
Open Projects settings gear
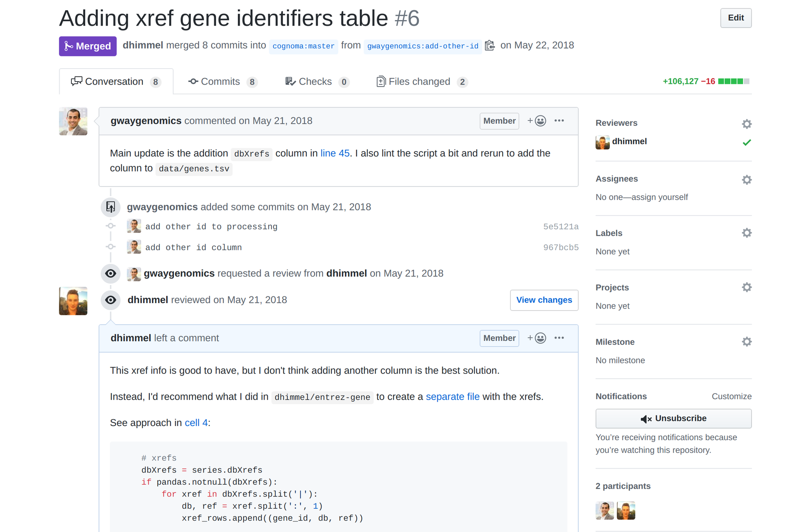[x=746, y=287]
